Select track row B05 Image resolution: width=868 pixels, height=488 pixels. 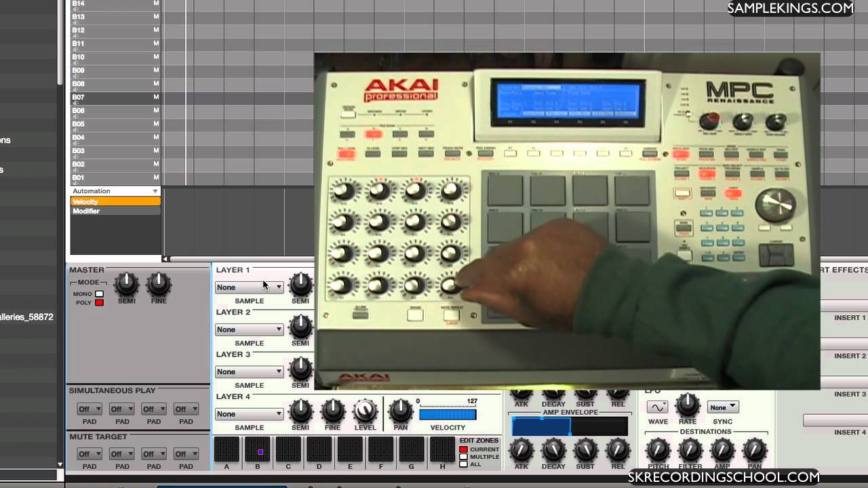coord(115,124)
